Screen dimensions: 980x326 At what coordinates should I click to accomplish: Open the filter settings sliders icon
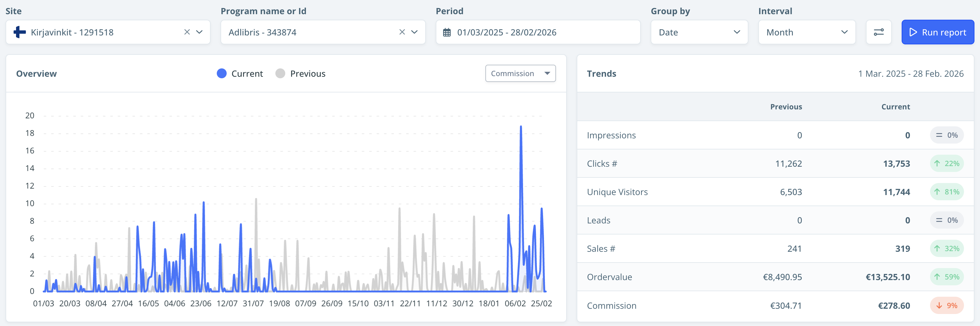coord(879,32)
